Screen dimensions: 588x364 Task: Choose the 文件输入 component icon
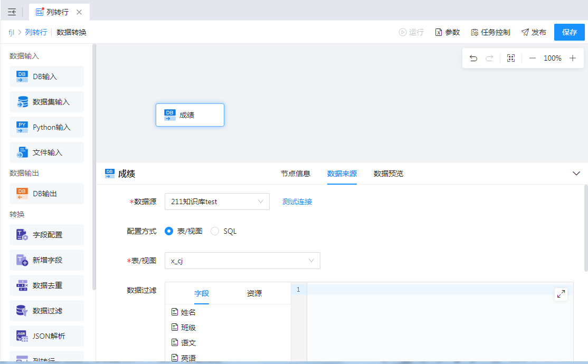[22, 152]
